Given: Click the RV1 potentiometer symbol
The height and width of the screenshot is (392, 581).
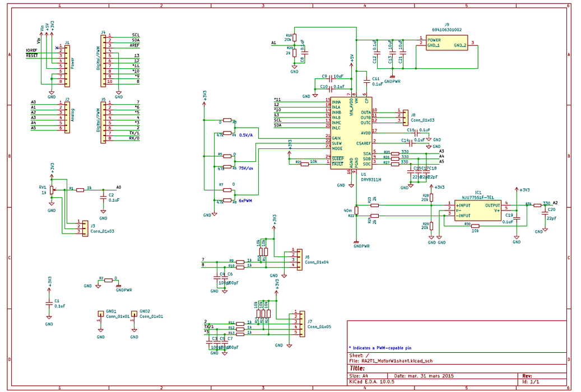Looking at the screenshot, I should pyautogui.click(x=52, y=190).
